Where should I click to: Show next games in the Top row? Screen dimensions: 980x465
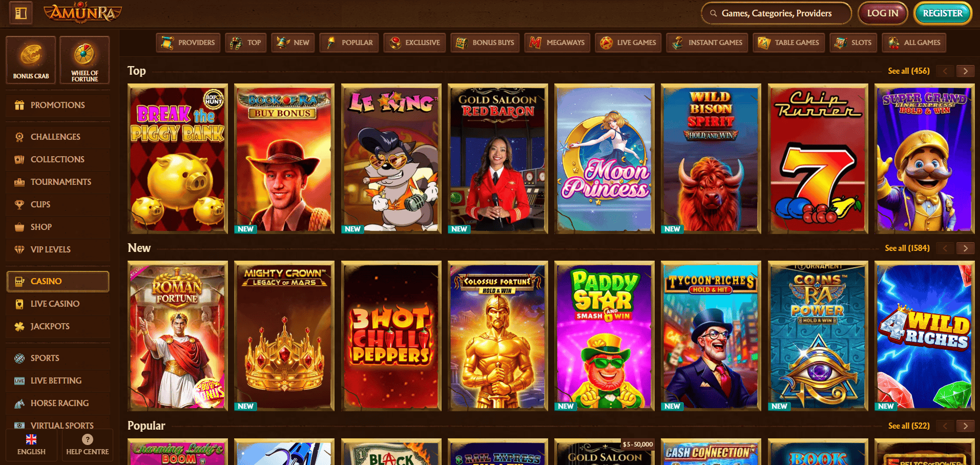[x=966, y=71]
